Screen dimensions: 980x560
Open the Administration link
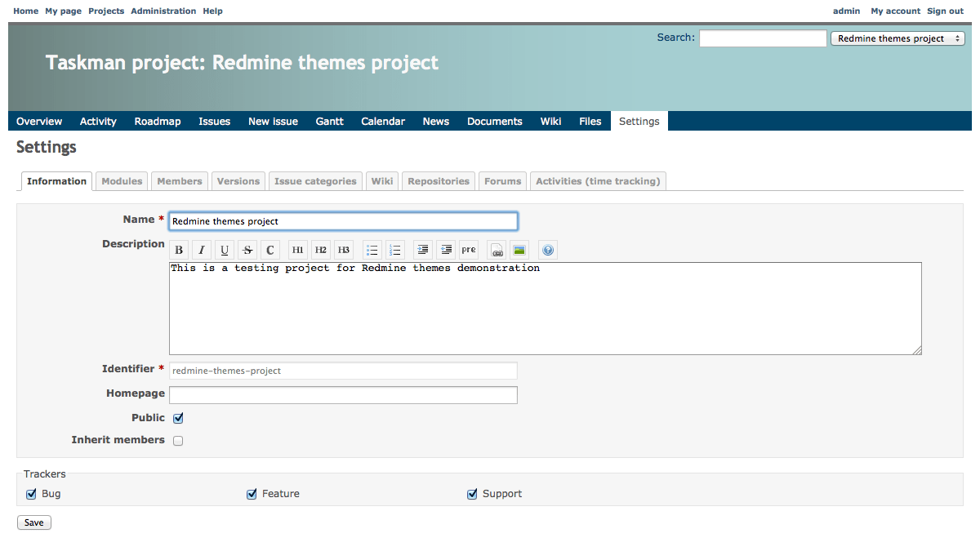pyautogui.click(x=163, y=11)
